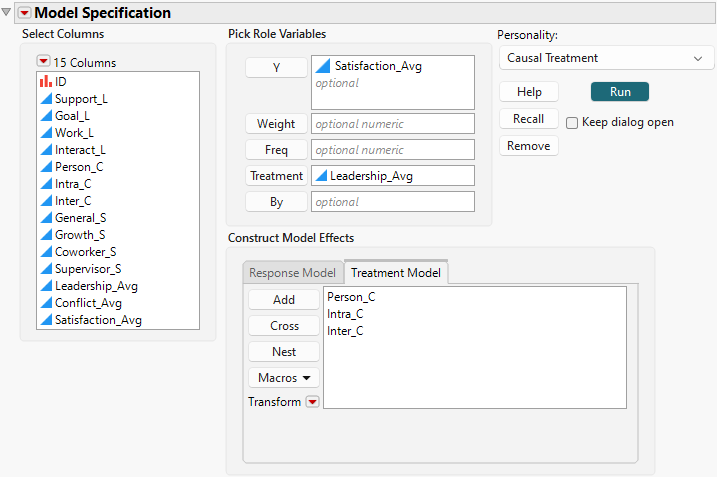The width and height of the screenshot is (717, 477).
Task: Click the Nest effect button
Action: coord(284,352)
